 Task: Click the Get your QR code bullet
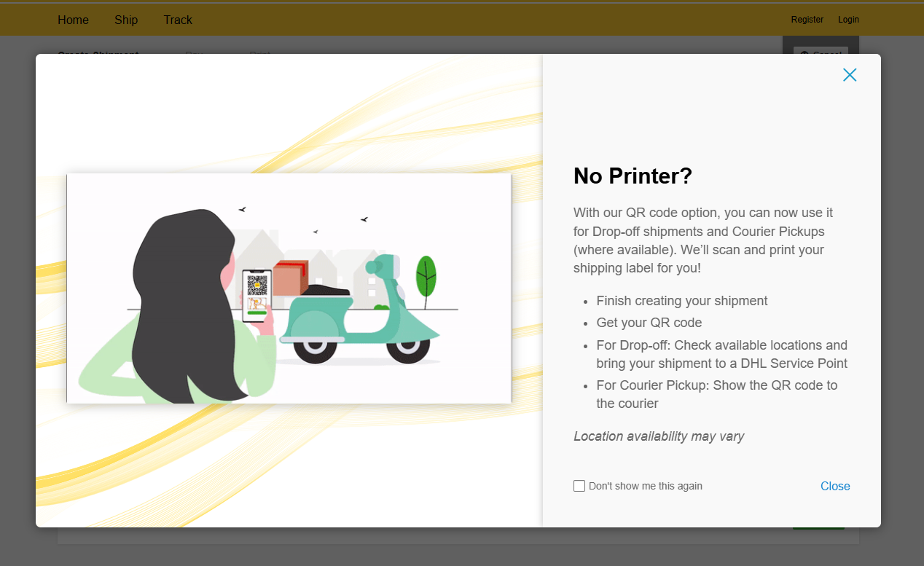(x=649, y=323)
